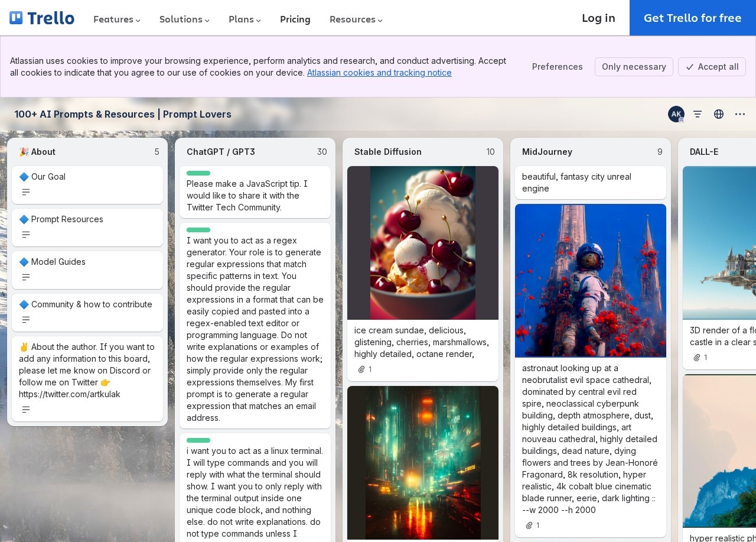Open the board's three-dot menu

click(x=740, y=114)
